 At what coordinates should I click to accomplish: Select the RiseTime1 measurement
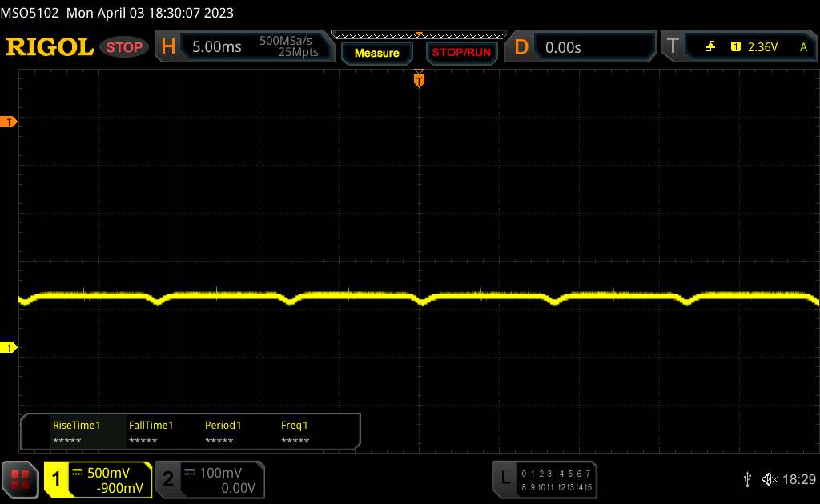(x=76, y=432)
